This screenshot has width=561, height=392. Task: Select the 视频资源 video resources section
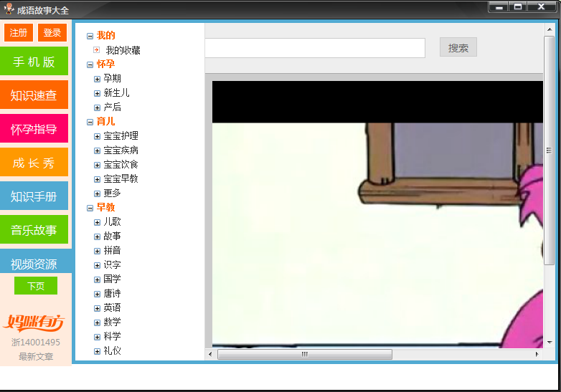point(36,262)
